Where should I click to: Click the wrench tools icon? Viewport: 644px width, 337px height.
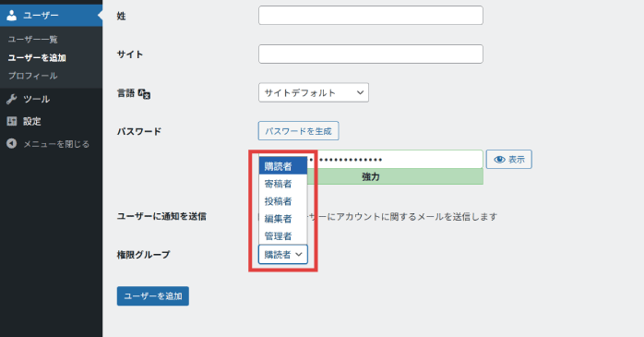tap(12, 99)
